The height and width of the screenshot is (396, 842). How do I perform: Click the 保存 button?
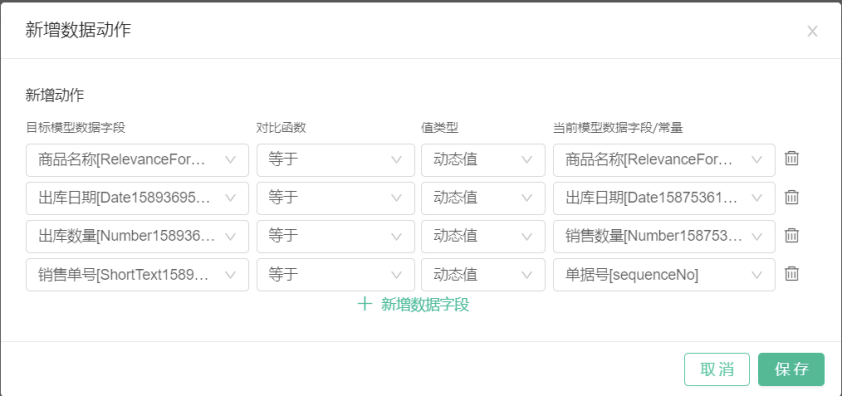(791, 369)
